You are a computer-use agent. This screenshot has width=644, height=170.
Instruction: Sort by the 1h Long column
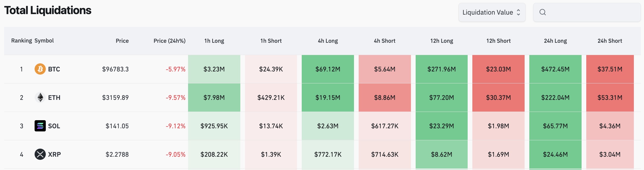[214, 41]
